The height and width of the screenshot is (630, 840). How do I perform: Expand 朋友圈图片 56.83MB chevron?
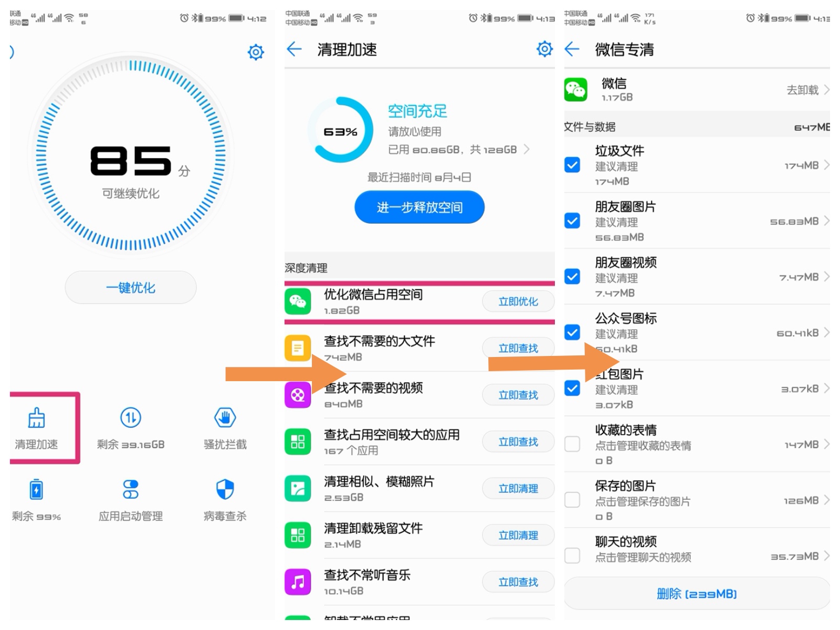pyautogui.click(x=826, y=220)
